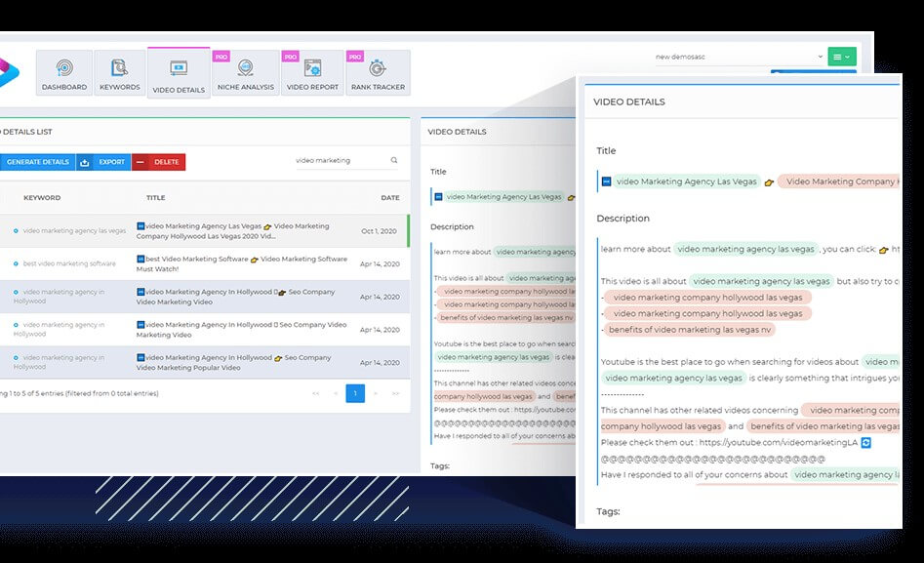Open the Video Report tab
Image resolution: width=924 pixels, height=563 pixels.
pyautogui.click(x=312, y=73)
